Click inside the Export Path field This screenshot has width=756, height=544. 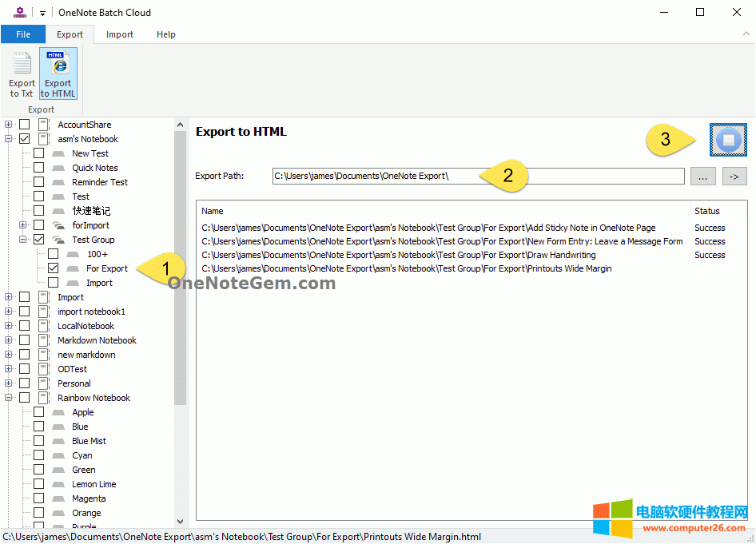pos(479,176)
